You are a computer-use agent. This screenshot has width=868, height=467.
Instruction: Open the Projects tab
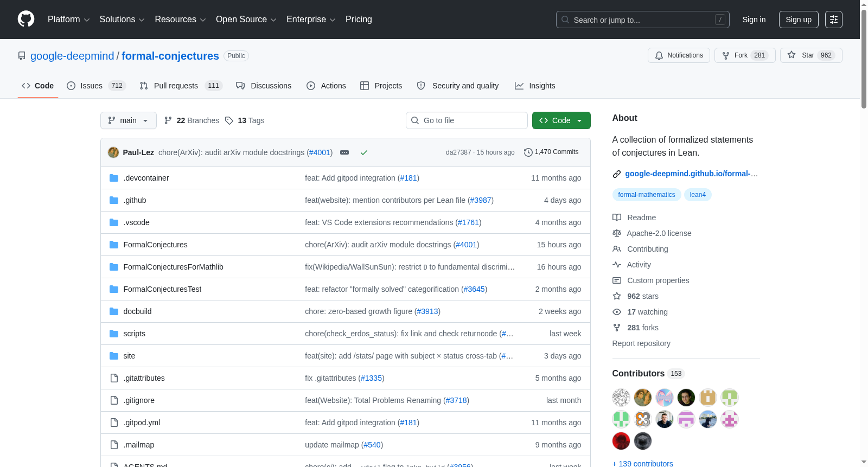pos(381,86)
